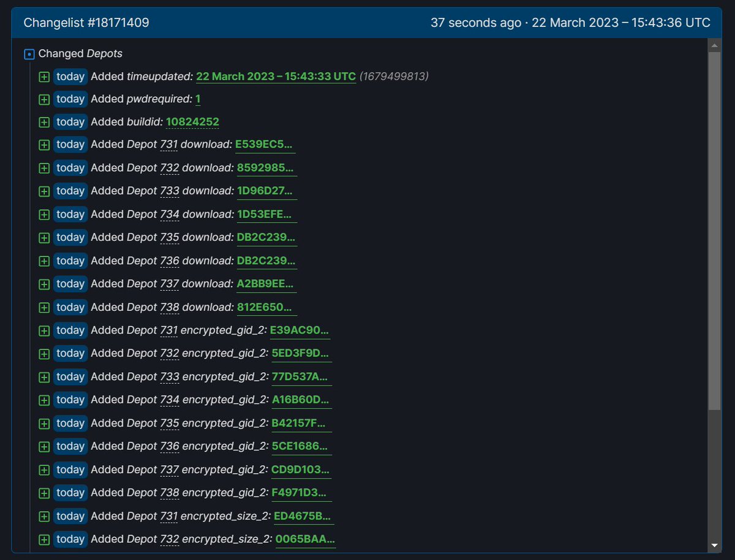Open buildid 10824252 link

click(192, 122)
